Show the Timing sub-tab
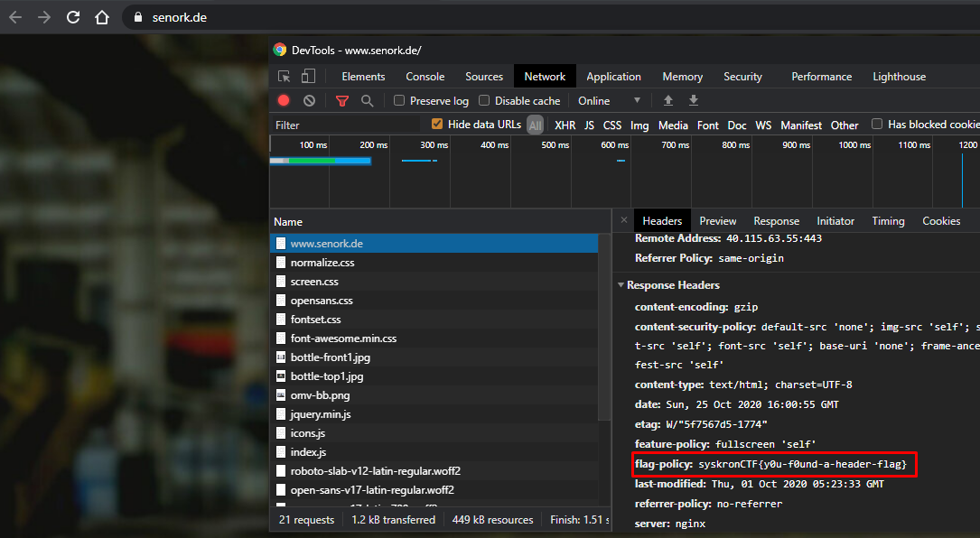 pyautogui.click(x=888, y=220)
